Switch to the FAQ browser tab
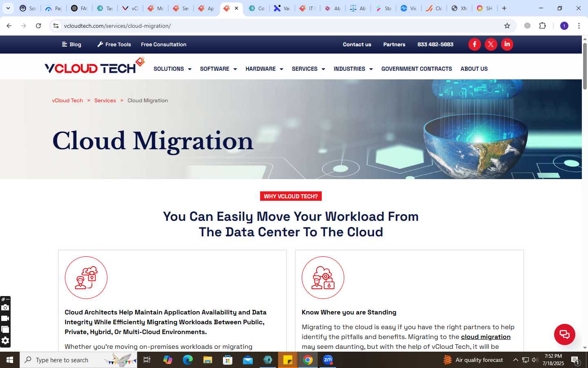This screenshot has width=588, height=368. pyautogui.click(x=79, y=8)
